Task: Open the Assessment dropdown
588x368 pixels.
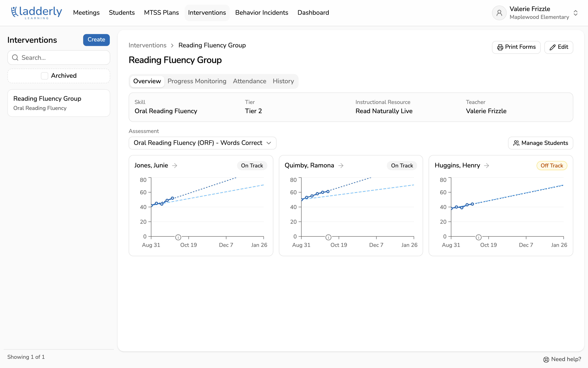Action: coord(202,143)
